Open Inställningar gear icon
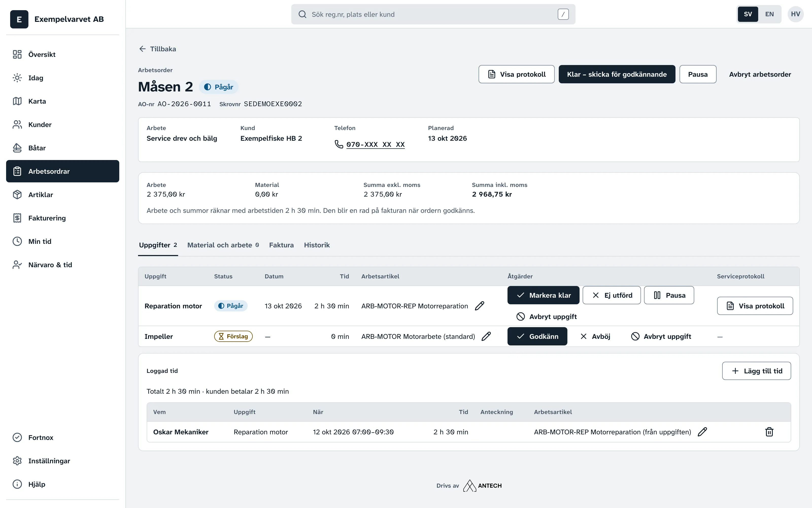 [x=17, y=461]
